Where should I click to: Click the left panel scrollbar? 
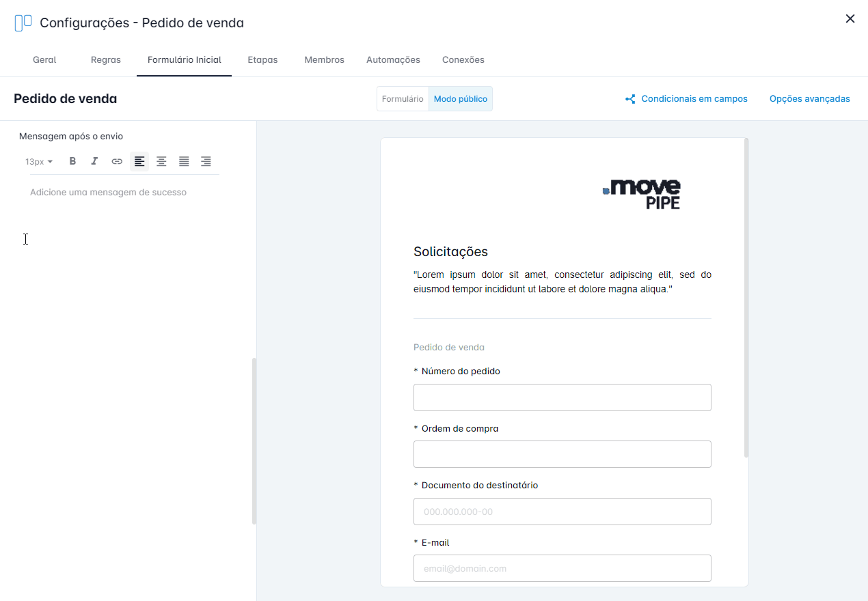tap(254, 441)
